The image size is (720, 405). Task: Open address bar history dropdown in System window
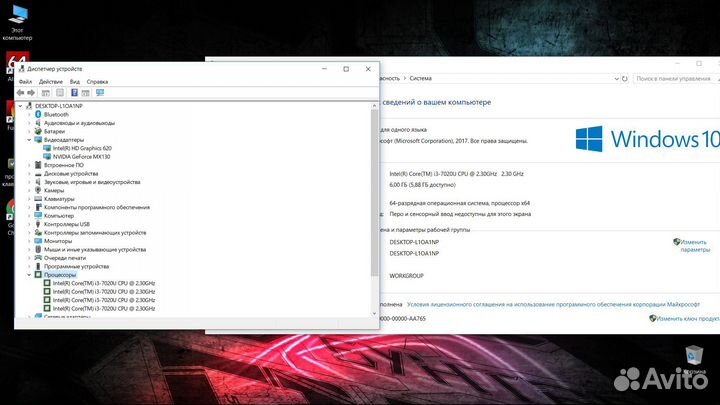tap(616, 79)
